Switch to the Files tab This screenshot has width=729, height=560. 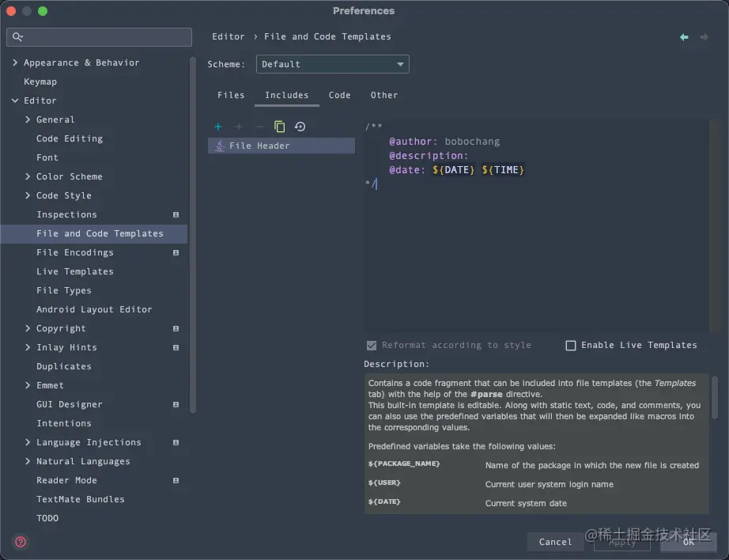(231, 95)
